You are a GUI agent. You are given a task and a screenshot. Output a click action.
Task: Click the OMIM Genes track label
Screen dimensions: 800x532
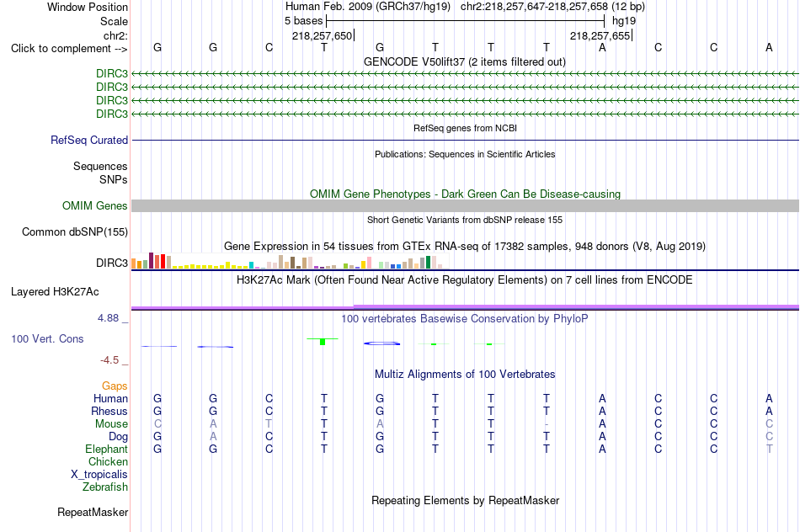click(x=95, y=205)
